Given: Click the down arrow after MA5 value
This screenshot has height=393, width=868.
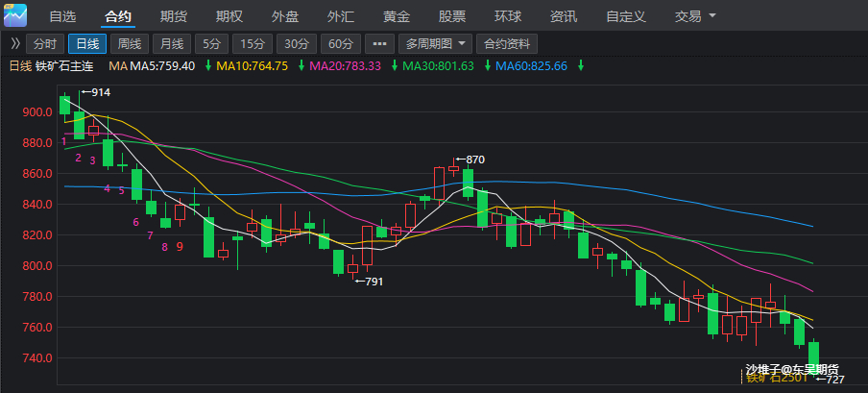Looking at the screenshot, I should (x=208, y=66).
